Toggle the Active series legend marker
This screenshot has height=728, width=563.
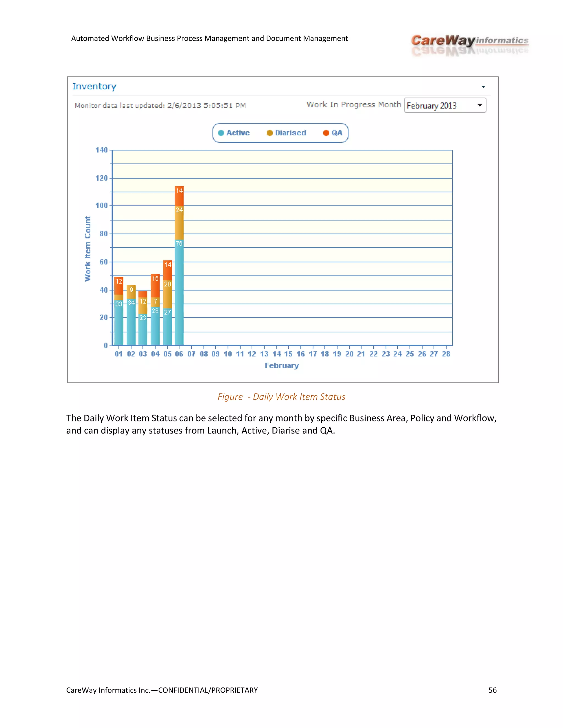tap(221, 133)
